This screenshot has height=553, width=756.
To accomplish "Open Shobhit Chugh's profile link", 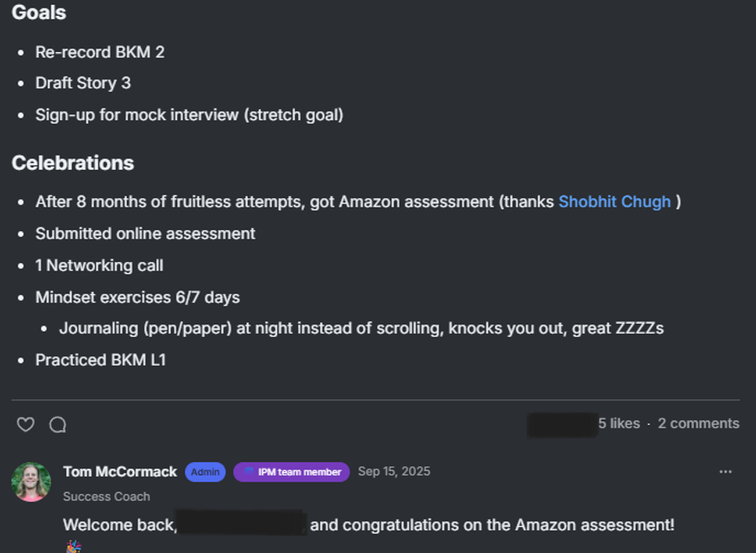I will coord(614,202).
